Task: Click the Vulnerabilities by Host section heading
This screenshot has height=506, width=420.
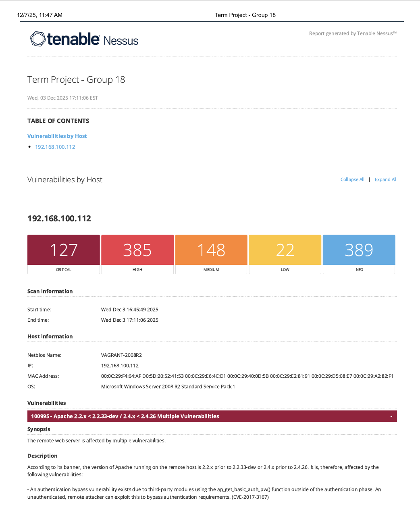Action: (x=64, y=179)
